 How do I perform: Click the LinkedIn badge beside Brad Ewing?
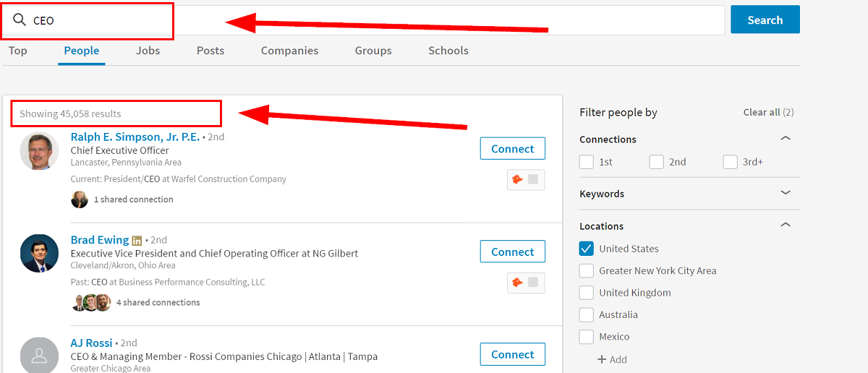click(136, 240)
